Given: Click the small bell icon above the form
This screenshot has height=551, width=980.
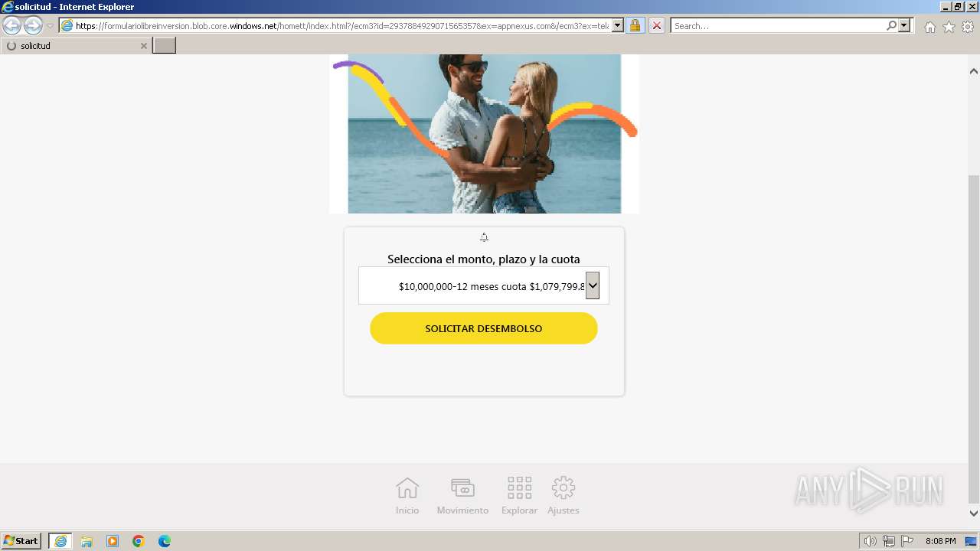Looking at the screenshot, I should click(x=484, y=237).
